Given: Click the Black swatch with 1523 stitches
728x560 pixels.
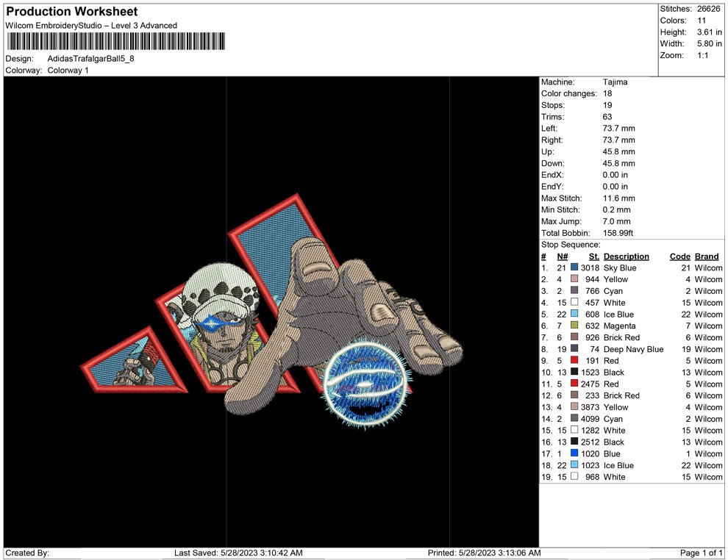Looking at the screenshot, I should tap(574, 372).
